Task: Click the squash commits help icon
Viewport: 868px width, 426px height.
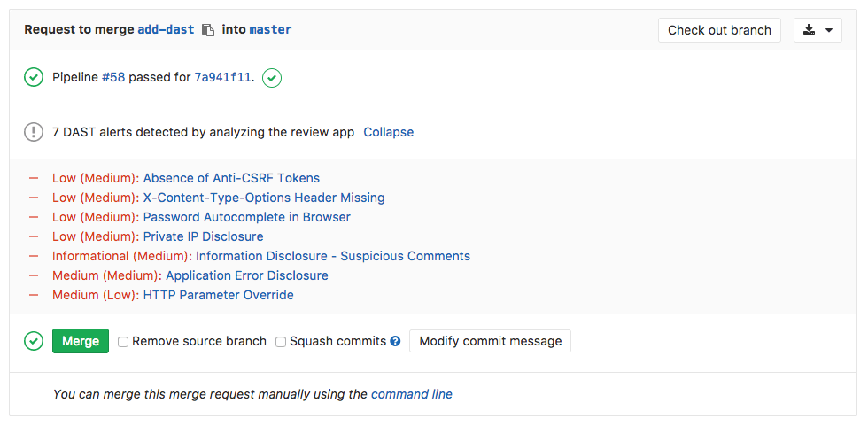Action: pos(395,341)
